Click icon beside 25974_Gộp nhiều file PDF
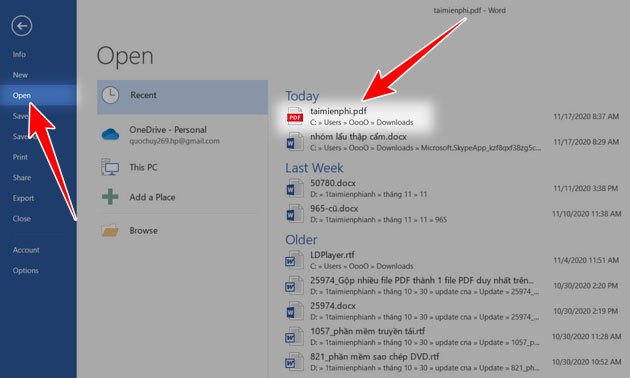 [295, 286]
